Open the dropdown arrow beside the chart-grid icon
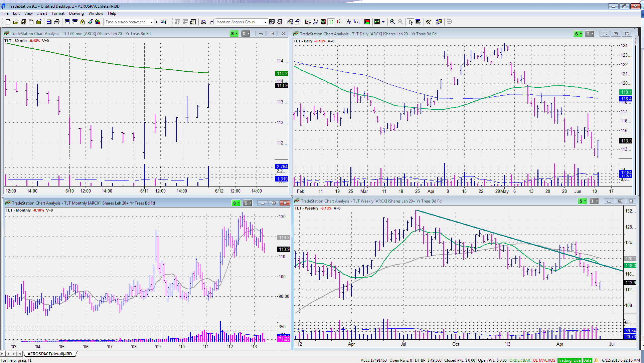644x363 pixels. pos(383,22)
